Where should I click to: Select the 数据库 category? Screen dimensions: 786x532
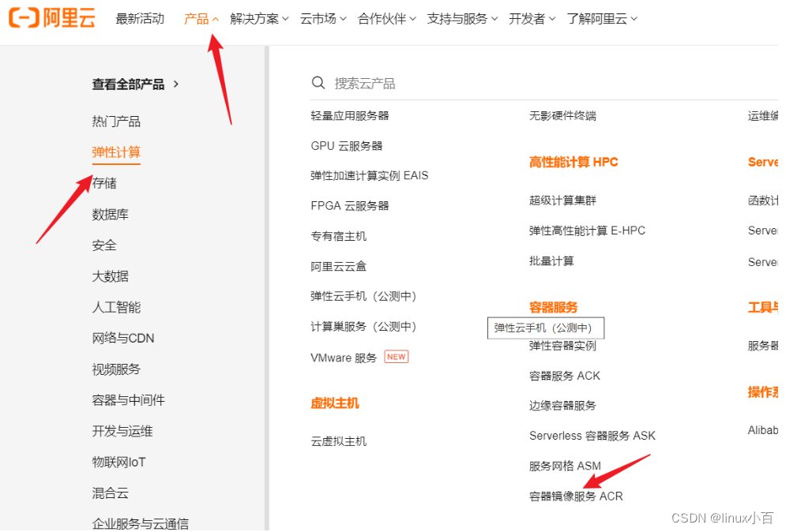[111, 214]
